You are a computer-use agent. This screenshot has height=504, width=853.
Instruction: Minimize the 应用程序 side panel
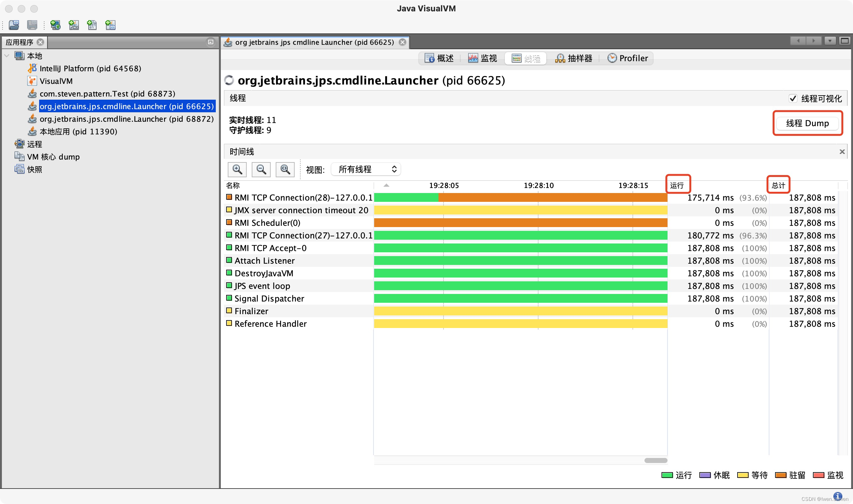[x=211, y=42]
